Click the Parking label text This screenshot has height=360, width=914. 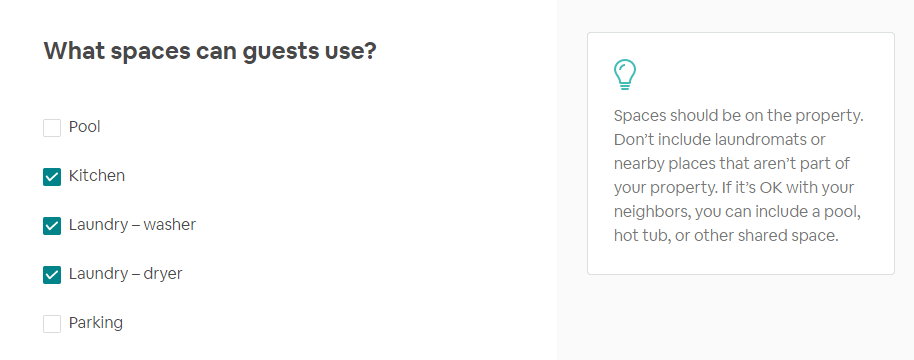click(x=96, y=322)
